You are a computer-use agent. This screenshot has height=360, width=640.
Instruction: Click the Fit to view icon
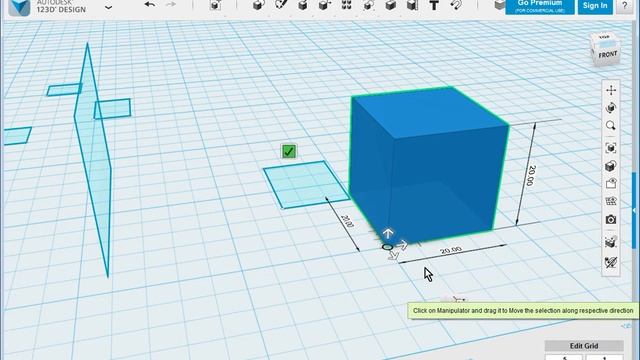pyautogui.click(x=611, y=148)
